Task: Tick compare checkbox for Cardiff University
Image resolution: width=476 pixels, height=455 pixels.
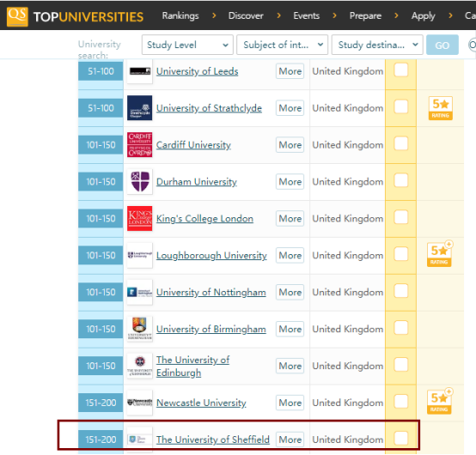Action: click(x=401, y=143)
